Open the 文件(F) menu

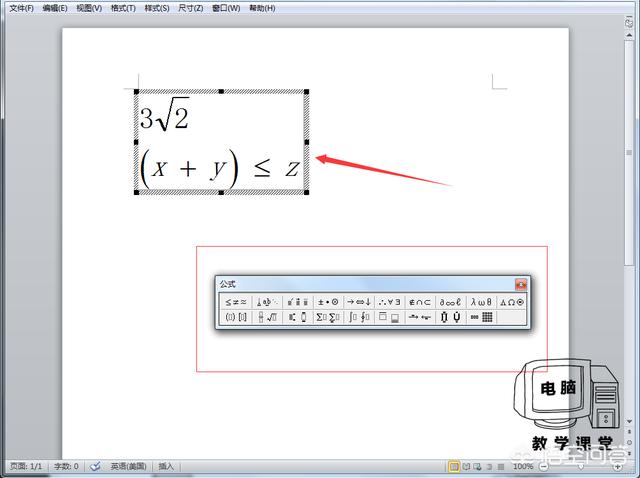[x=21, y=8]
